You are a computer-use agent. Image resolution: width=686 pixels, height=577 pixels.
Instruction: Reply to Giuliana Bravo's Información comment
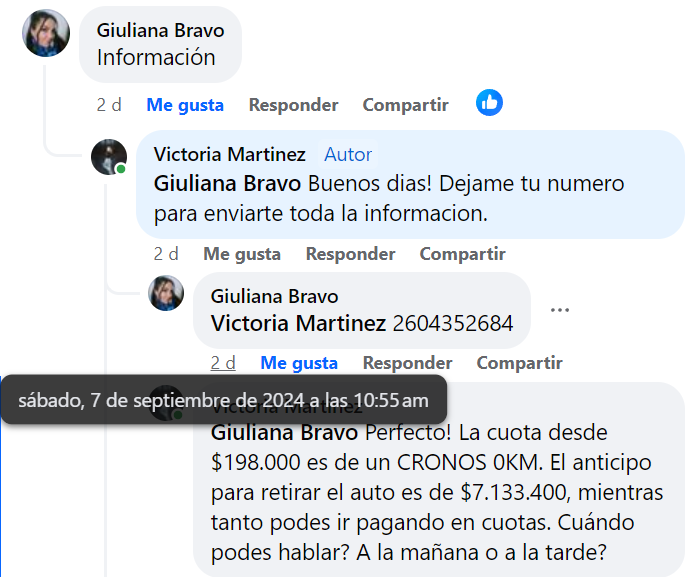point(294,105)
